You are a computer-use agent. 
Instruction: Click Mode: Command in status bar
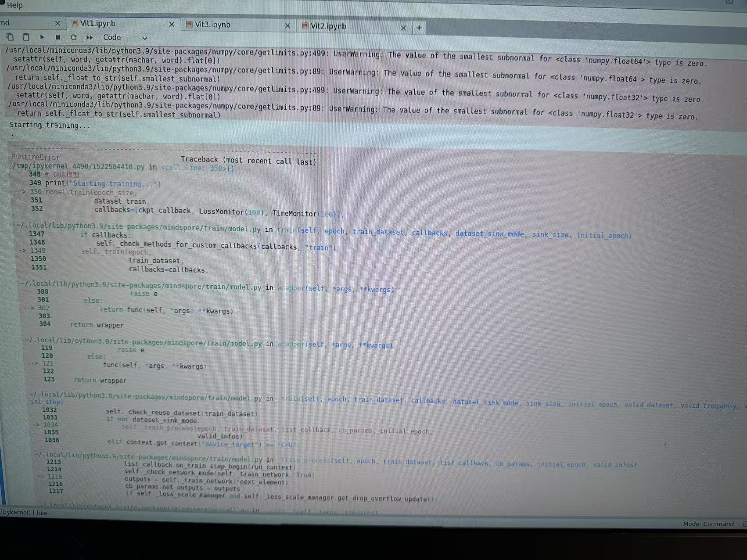click(708, 524)
